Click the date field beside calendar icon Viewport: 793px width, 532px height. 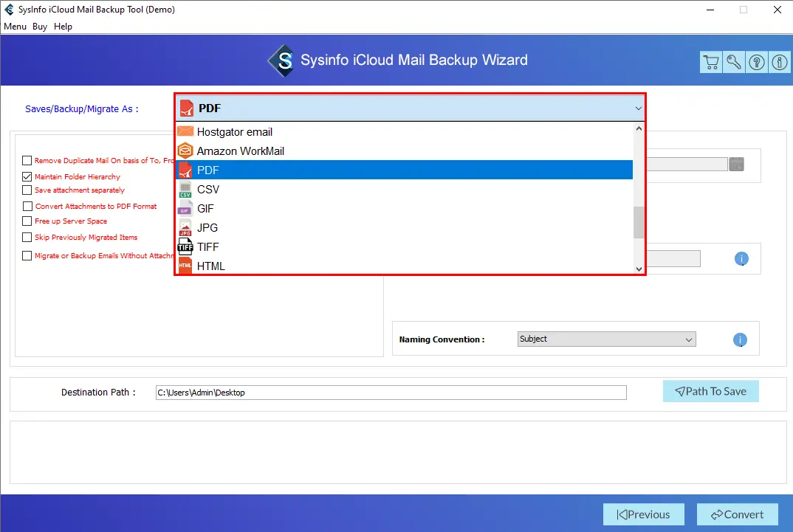click(687, 165)
